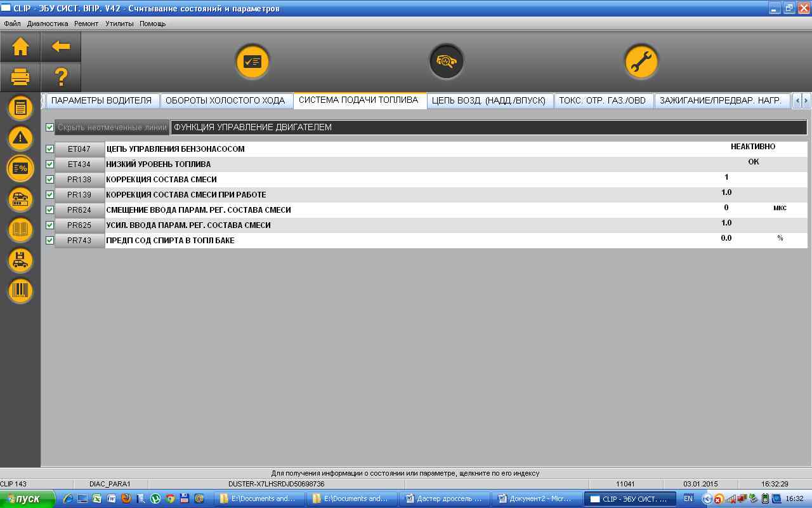Click the car diagnostic search icon
Screen dimensions: 812x508
(446, 62)
